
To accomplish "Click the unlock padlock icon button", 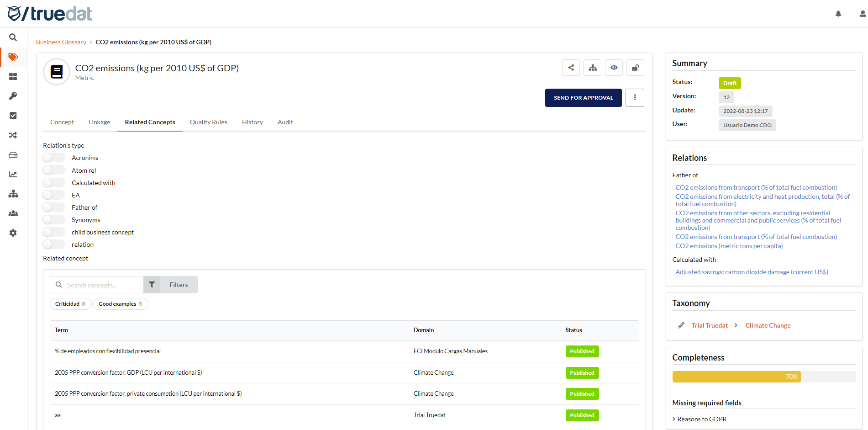I will click(x=635, y=68).
